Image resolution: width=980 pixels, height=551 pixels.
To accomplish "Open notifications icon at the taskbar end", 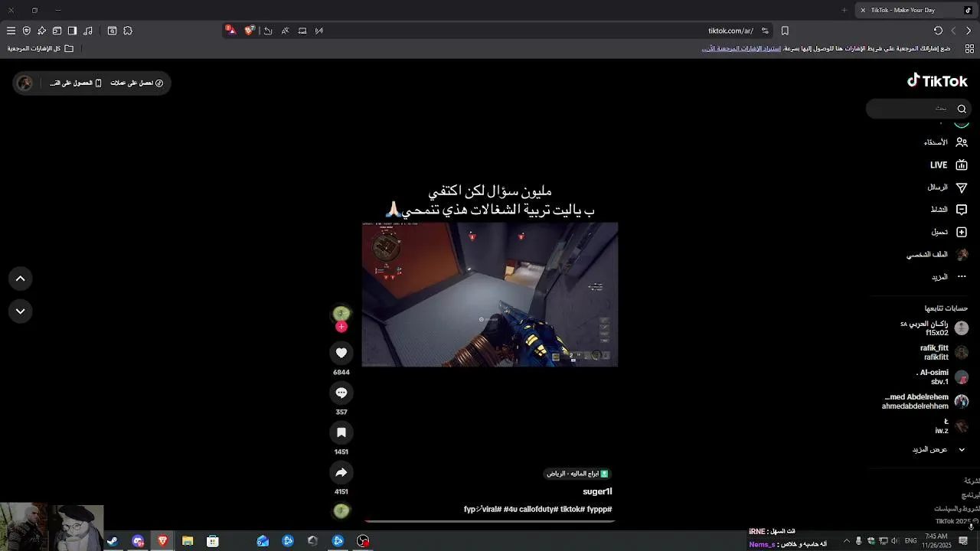I will (963, 541).
